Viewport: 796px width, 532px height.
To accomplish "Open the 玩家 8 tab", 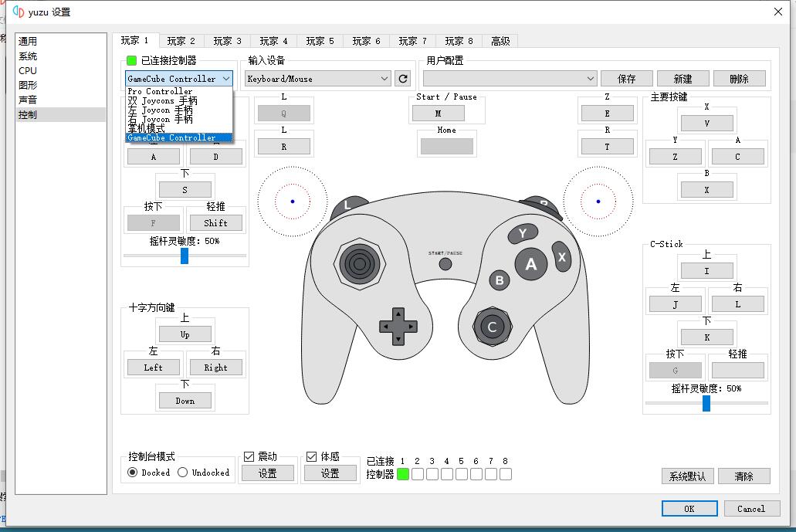I will [459, 41].
